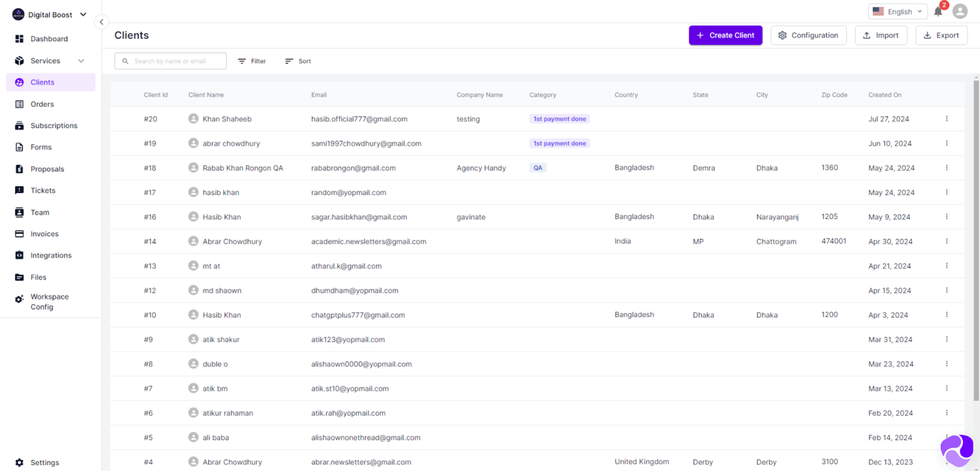Click the Forms sidebar icon
This screenshot has height=471, width=980.
pyautogui.click(x=19, y=147)
